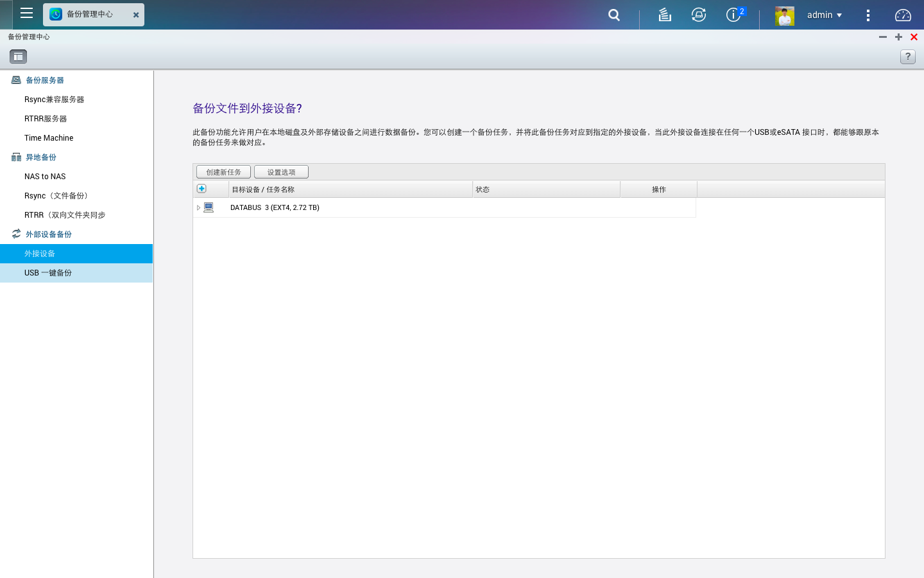
Task: Open the external devices icon
Action: coord(699,15)
